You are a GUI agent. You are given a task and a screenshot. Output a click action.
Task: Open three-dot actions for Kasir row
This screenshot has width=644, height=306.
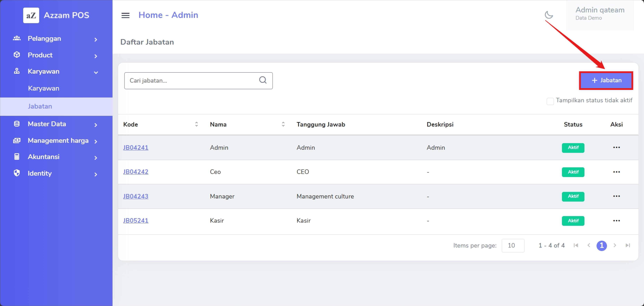(x=616, y=221)
